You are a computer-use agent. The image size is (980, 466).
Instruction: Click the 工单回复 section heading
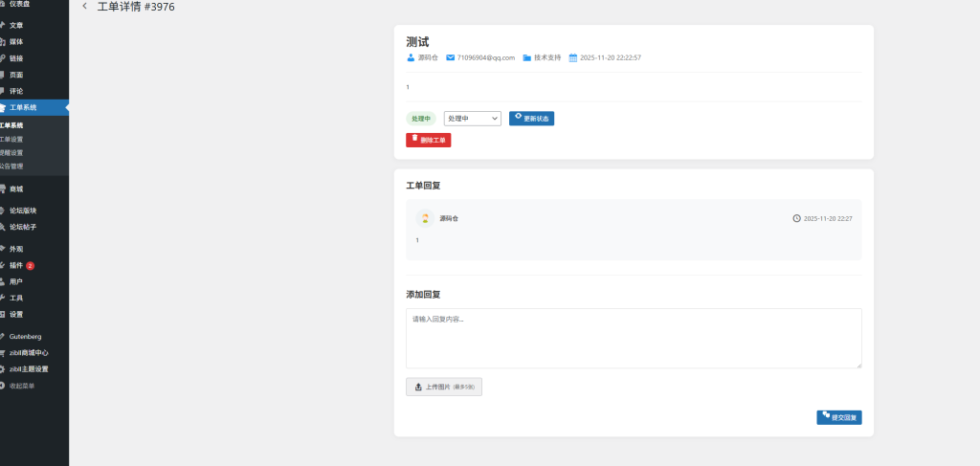[424, 187]
